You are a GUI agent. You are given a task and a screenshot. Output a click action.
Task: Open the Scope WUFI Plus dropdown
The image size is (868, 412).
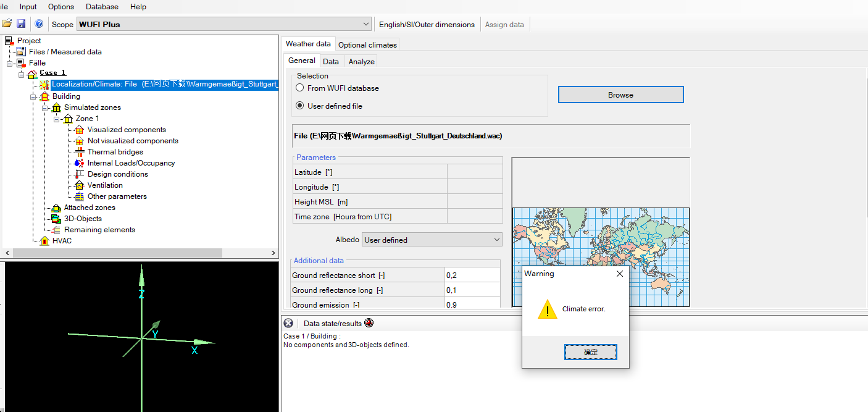tap(366, 24)
